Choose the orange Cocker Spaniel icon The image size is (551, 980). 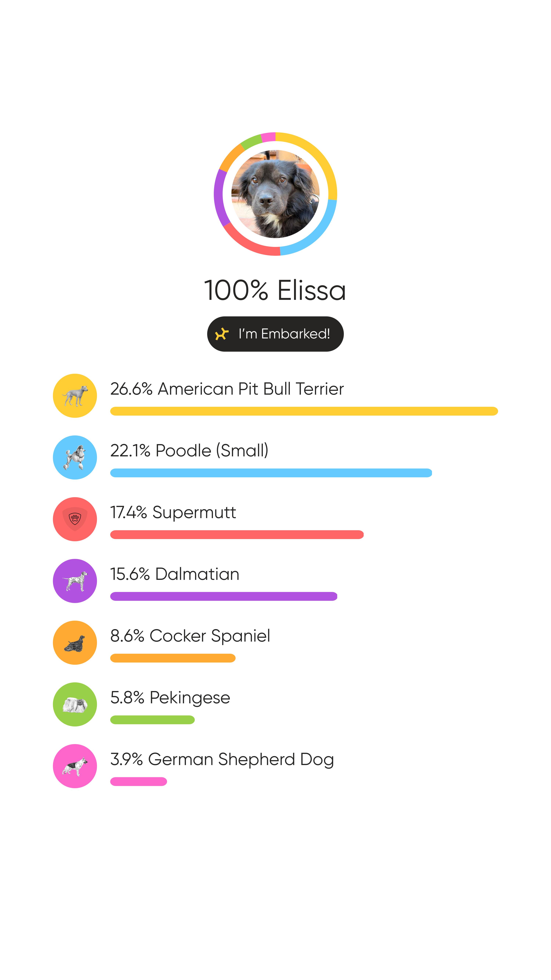[x=75, y=642]
